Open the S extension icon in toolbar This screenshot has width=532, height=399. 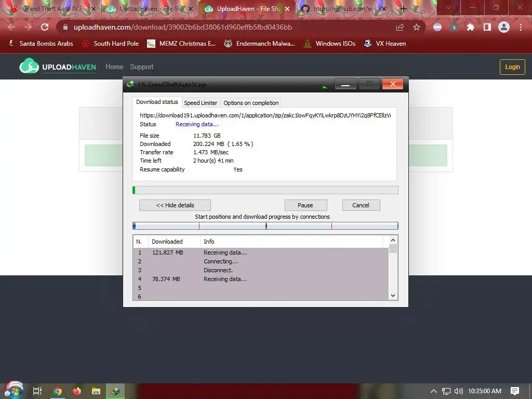click(x=454, y=28)
